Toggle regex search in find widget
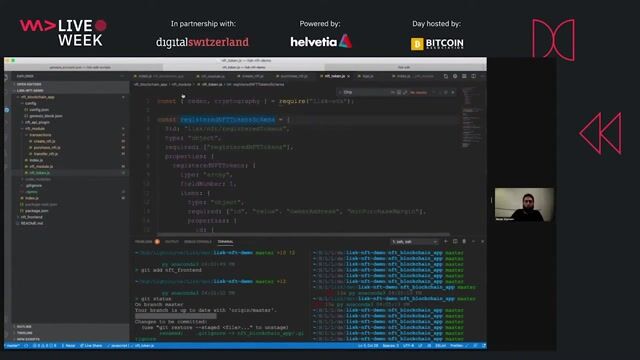Screen dimensions: 640x360 (405, 93)
